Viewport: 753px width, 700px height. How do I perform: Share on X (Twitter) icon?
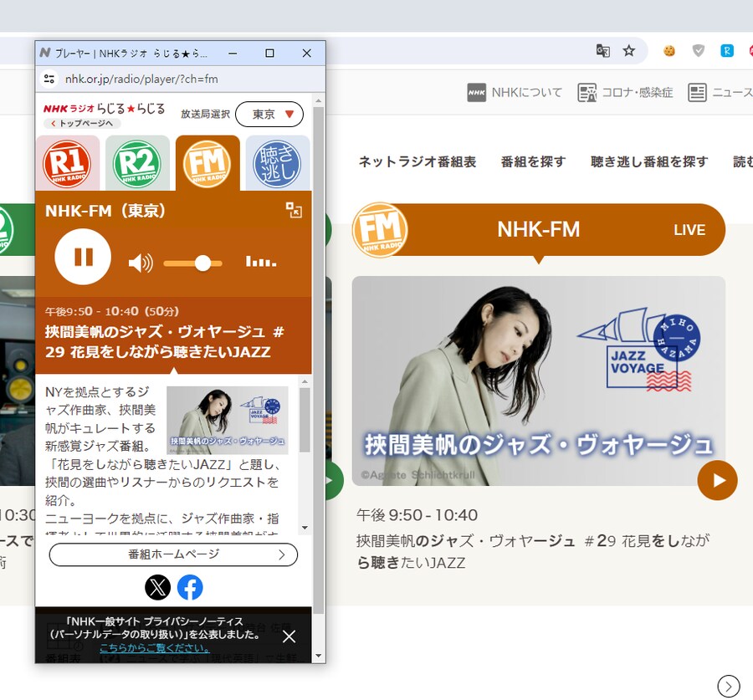click(157, 587)
